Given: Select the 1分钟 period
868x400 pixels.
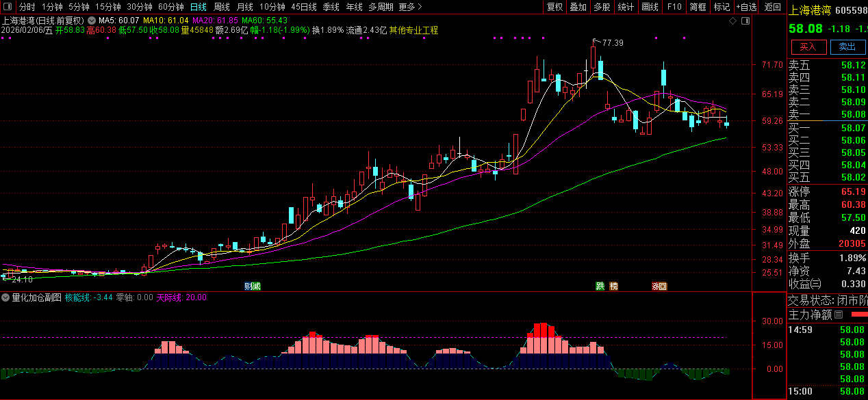Looking at the screenshot, I should pos(52,7).
